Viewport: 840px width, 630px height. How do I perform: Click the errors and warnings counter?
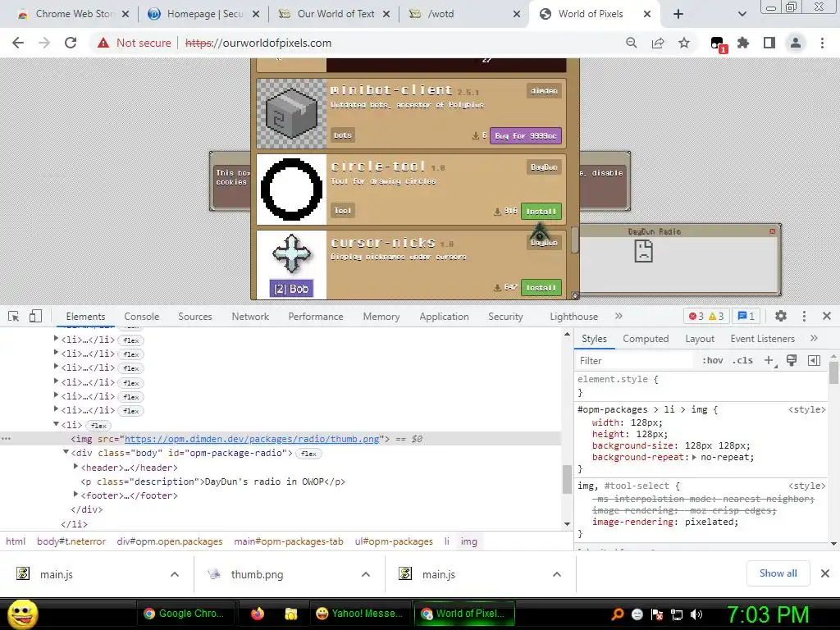coord(706,316)
